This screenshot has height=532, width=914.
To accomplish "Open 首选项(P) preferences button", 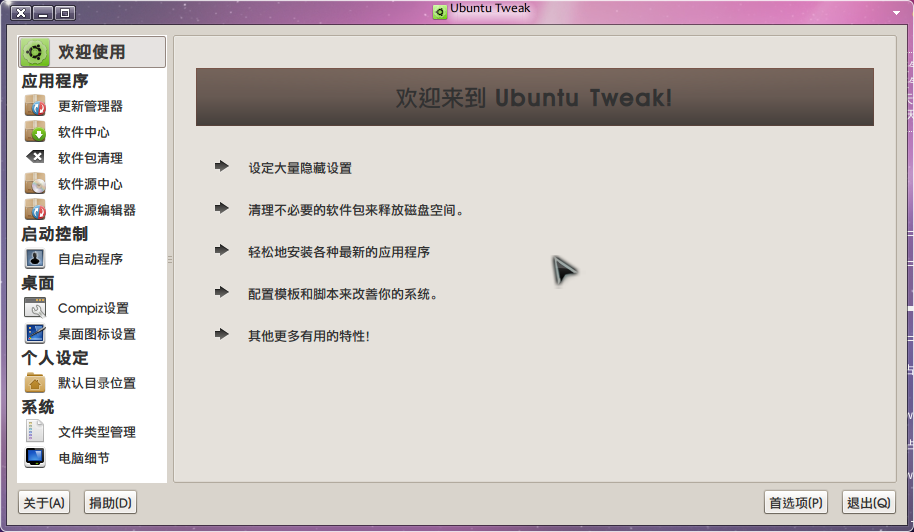I will point(796,502).
